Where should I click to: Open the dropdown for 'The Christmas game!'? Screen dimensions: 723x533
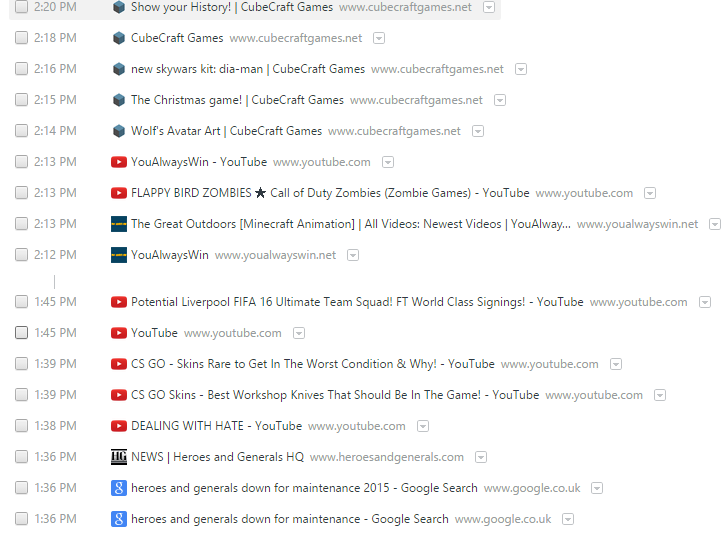[500, 100]
